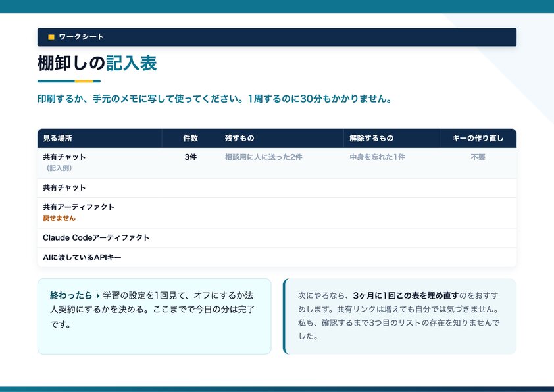The image size is (554, 392).
Task: Click the 件数 column header
Action: [190, 138]
